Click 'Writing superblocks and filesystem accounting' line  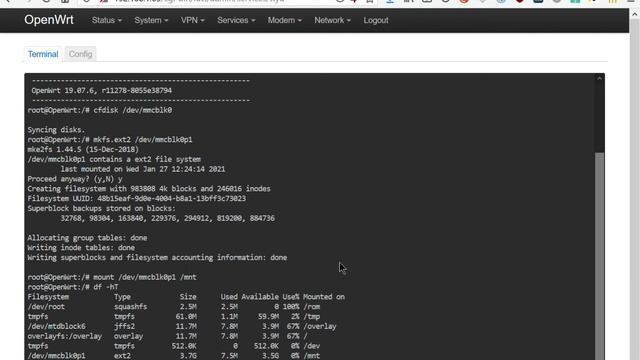pyautogui.click(x=157, y=257)
